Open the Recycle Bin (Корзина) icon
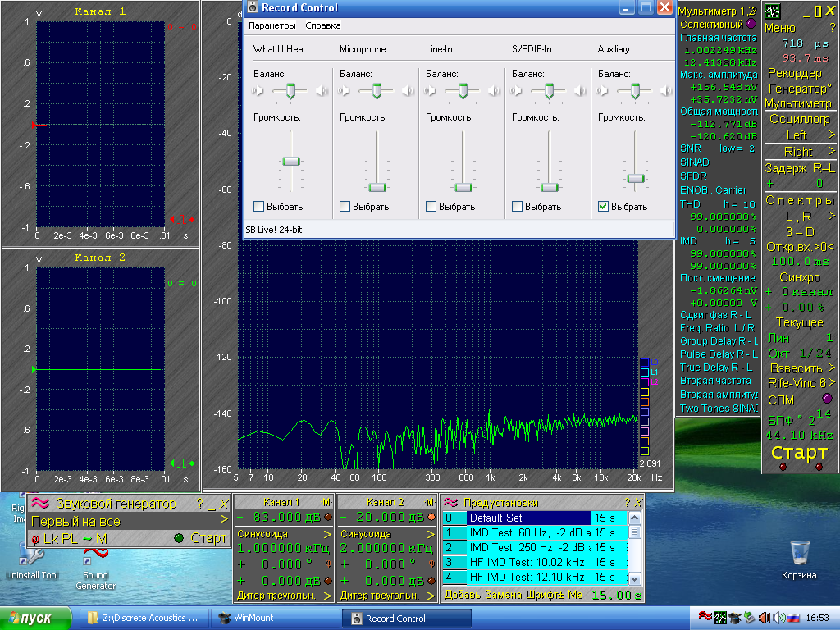840x630 pixels. coord(799,559)
